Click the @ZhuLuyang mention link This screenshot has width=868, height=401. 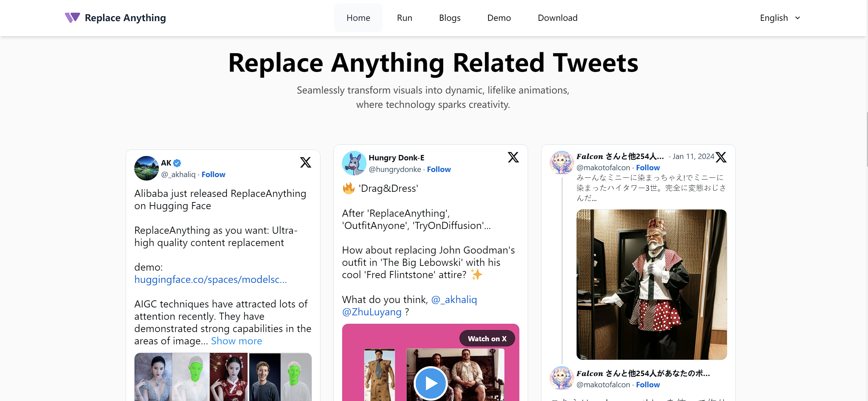pyautogui.click(x=371, y=312)
